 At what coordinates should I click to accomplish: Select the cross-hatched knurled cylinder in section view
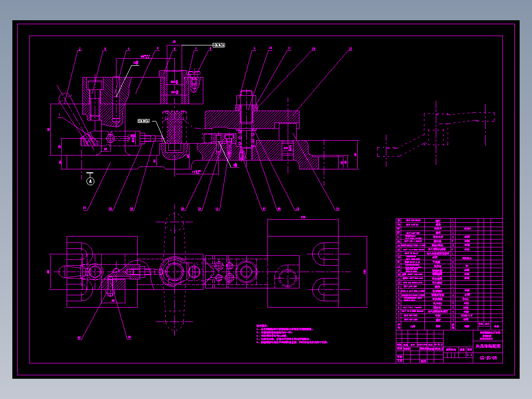(174, 127)
